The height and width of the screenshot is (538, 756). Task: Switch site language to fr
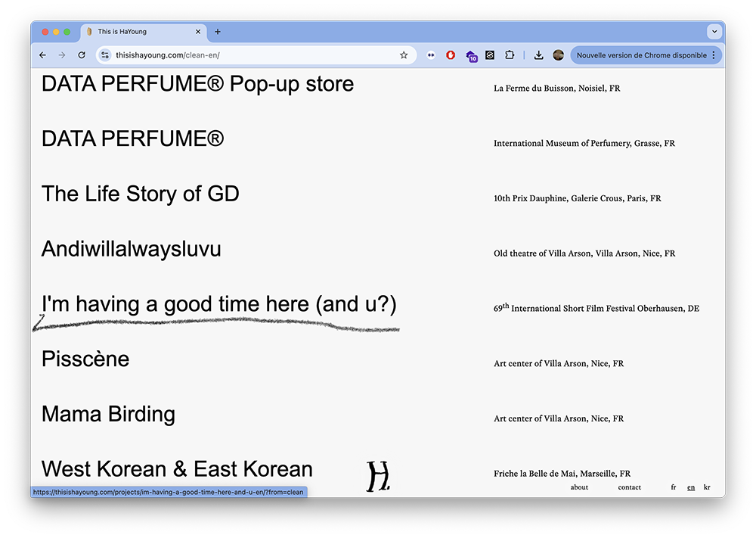(674, 487)
